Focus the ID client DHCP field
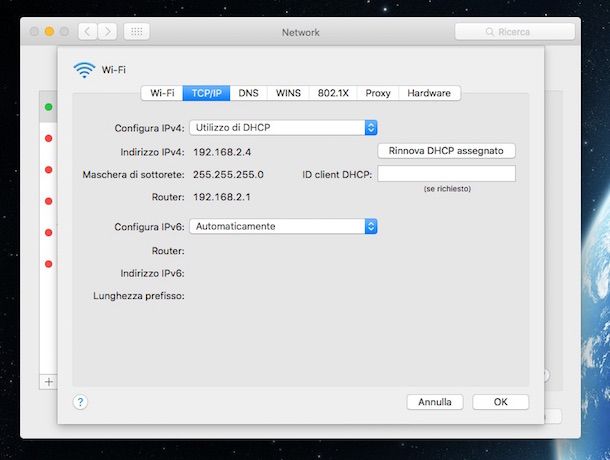 coord(447,174)
